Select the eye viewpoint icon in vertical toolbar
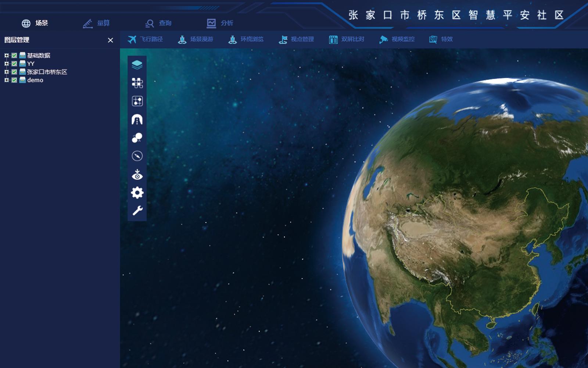The width and height of the screenshot is (588, 368). click(137, 175)
